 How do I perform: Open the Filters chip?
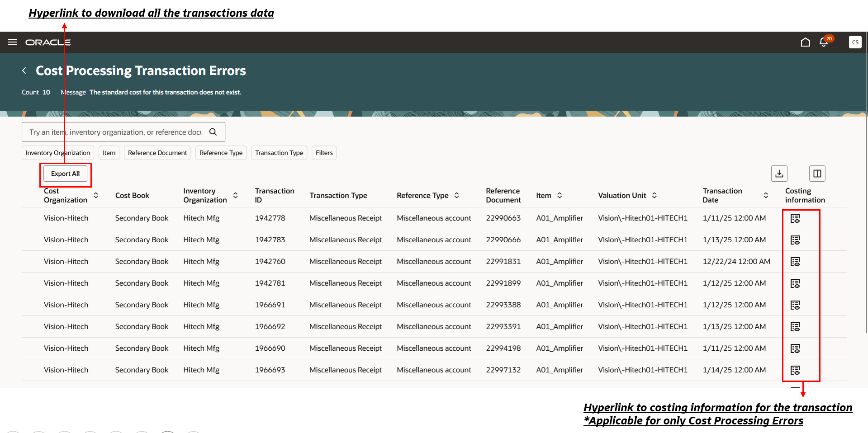[x=324, y=153]
